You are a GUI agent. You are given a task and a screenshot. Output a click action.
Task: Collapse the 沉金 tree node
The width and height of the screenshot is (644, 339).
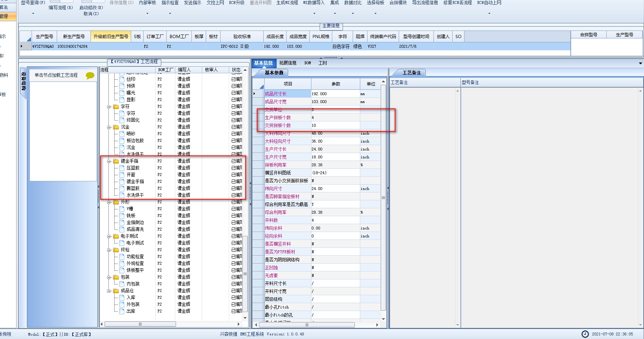click(x=109, y=127)
